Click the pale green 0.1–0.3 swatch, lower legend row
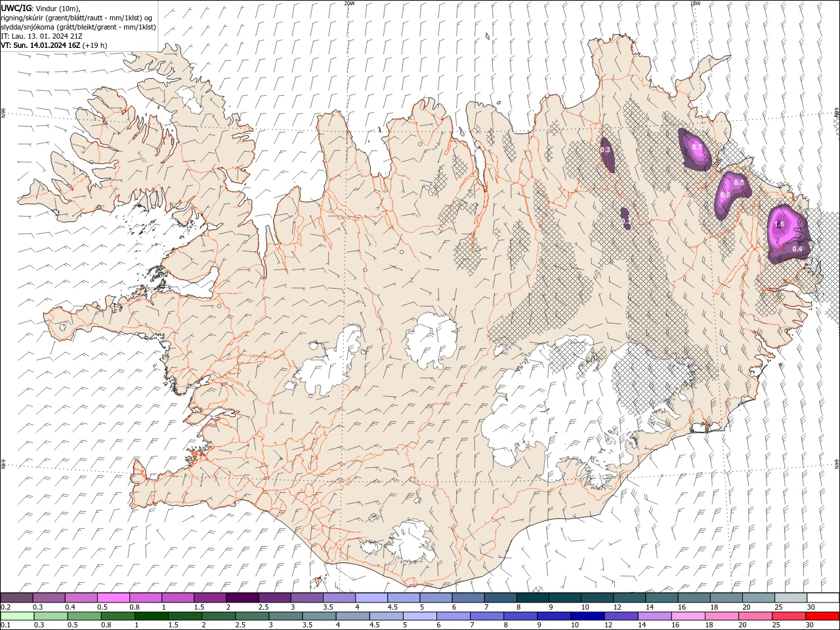Viewport: 840px width, 630px height. (x=17, y=616)
